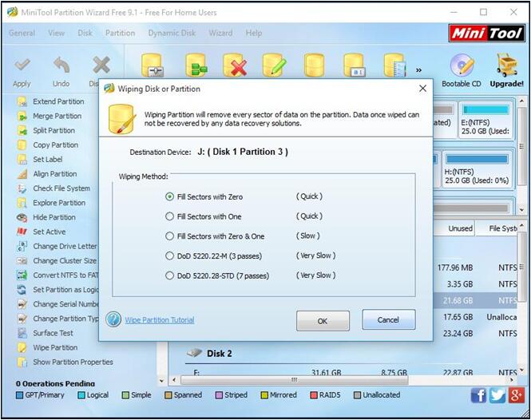Click the Discard X icon
Image resolution: width=531 pixels, height=420 pixels.
tap(101, 65)
